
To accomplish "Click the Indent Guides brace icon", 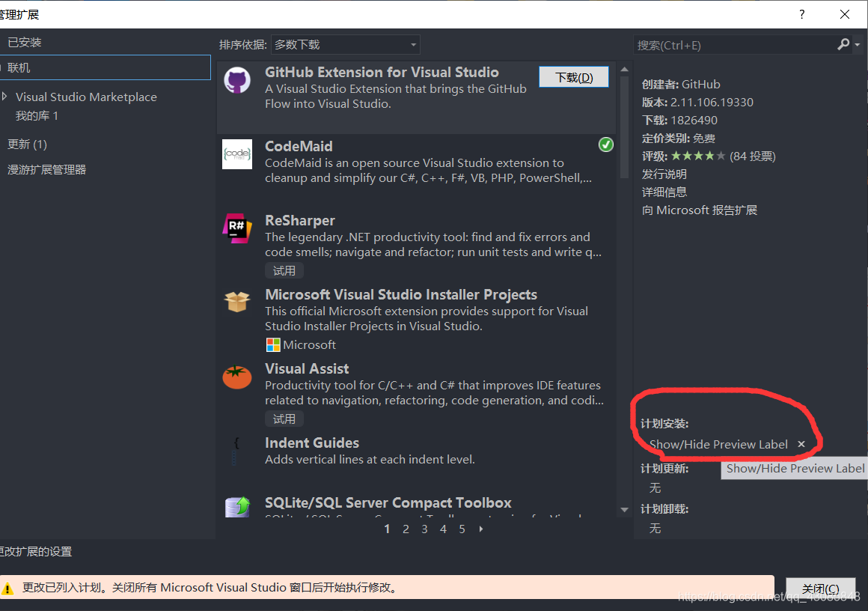I will 236,450.
